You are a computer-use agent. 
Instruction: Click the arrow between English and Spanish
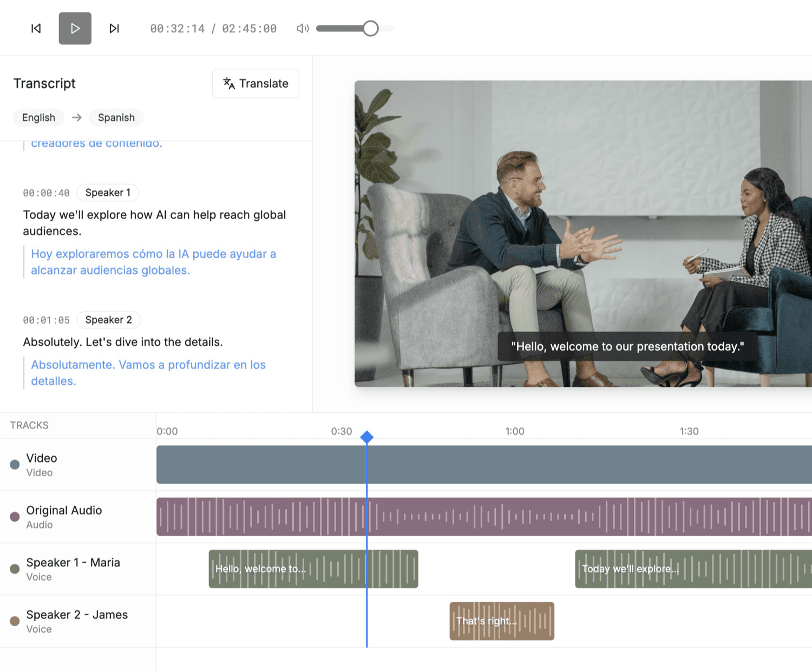(77, 118)
